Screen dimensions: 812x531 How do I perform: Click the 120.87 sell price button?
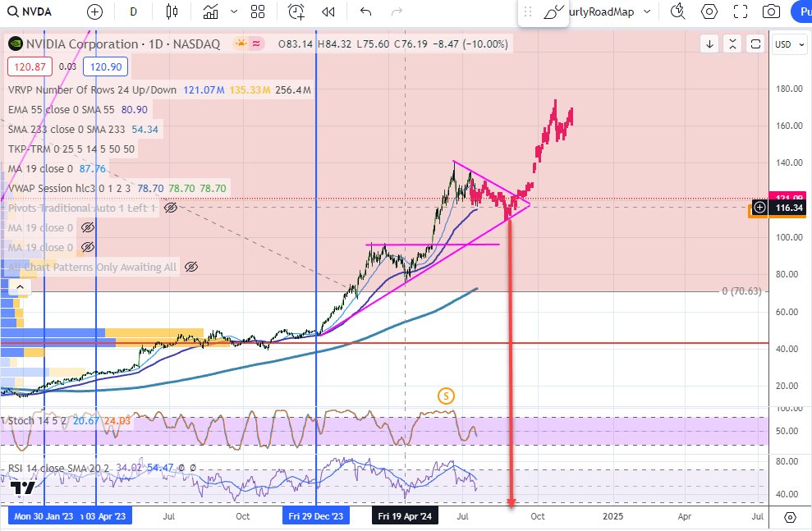[30, 66]
